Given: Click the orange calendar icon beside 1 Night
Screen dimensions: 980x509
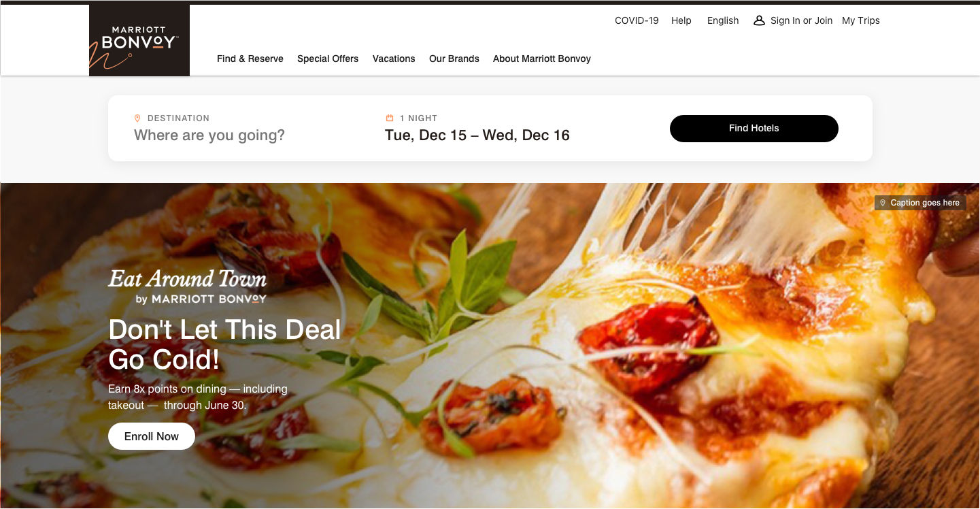Looking at the screenshot, I should pos(390,118).
